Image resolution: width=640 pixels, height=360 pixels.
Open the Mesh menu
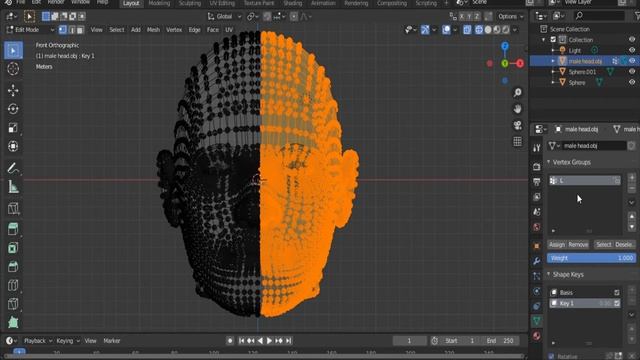(153, 30)
